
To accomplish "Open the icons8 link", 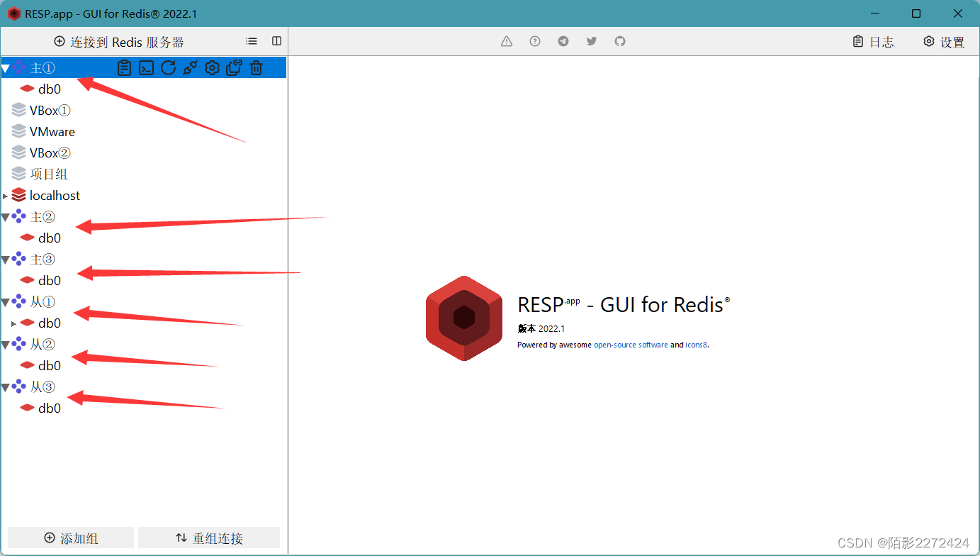I will pos(696,345).
